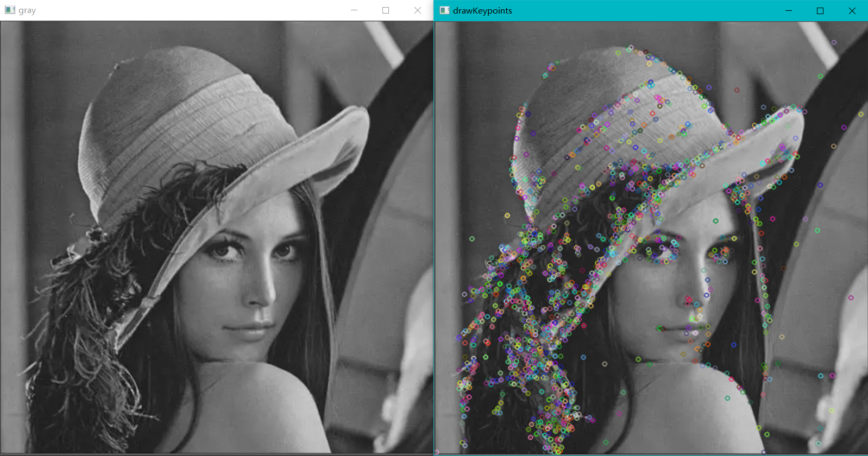Image resolution: width=868 pixels, height=456 pixels.
Task: Click the 'drawKeypoints' window title text
Action: [x=482, y=11]
